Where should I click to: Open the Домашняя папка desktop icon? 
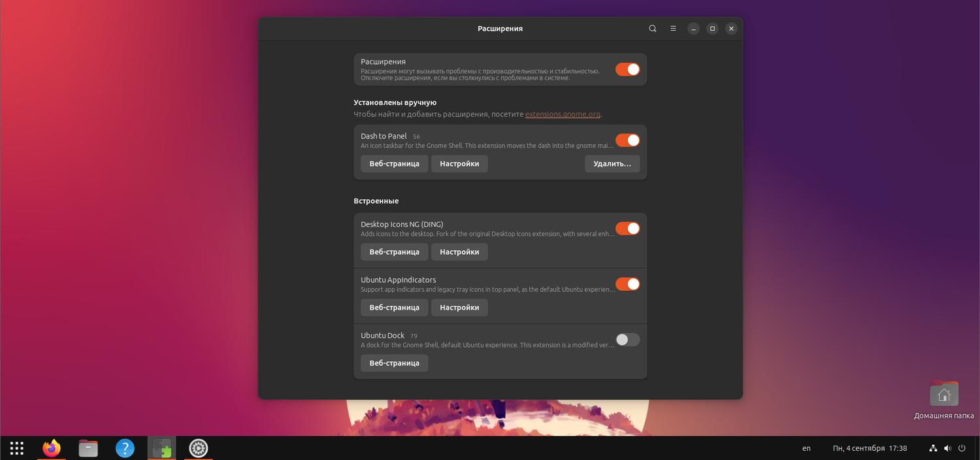click(944, 401)
